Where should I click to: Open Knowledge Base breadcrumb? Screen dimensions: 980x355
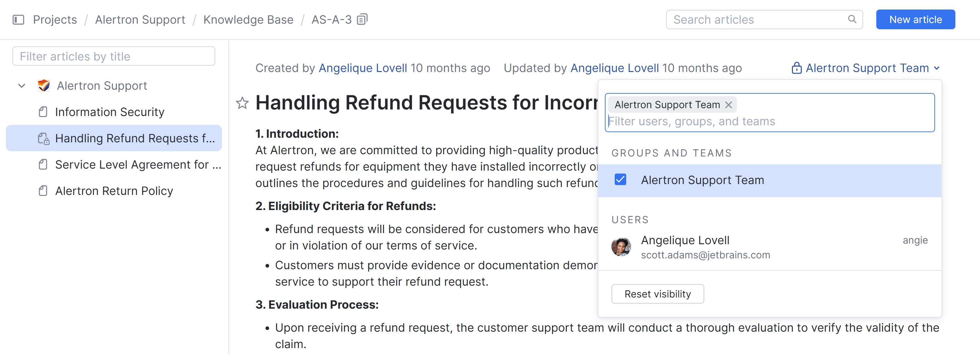coord(248,19)
